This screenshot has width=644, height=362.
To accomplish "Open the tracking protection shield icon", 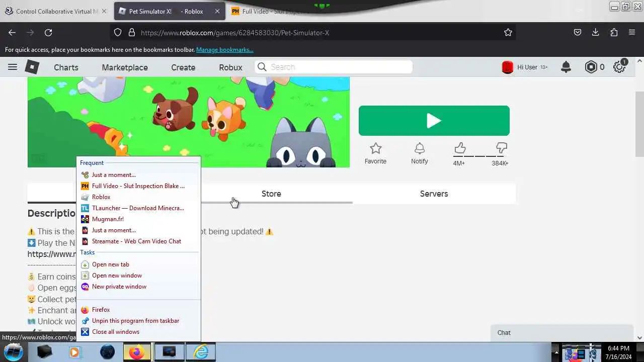I will pyautogui.click(x=118, y=32).
